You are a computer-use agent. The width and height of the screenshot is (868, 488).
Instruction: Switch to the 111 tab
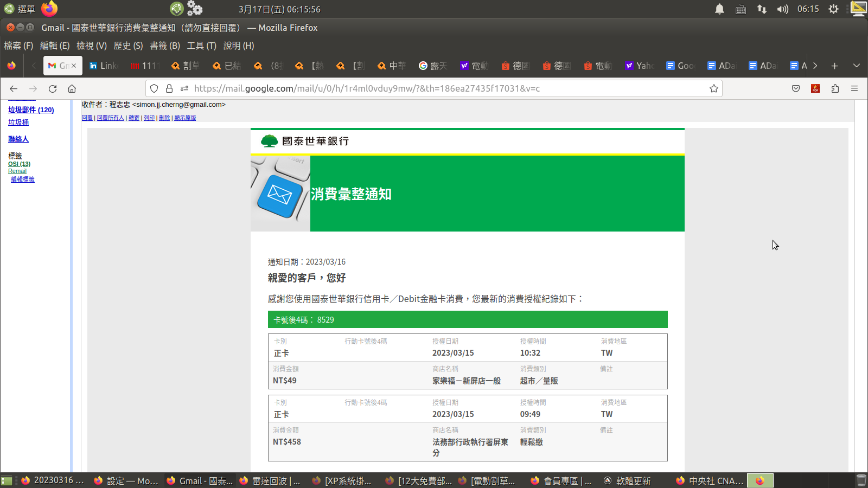pyautogui.click(x=145, y=66)
